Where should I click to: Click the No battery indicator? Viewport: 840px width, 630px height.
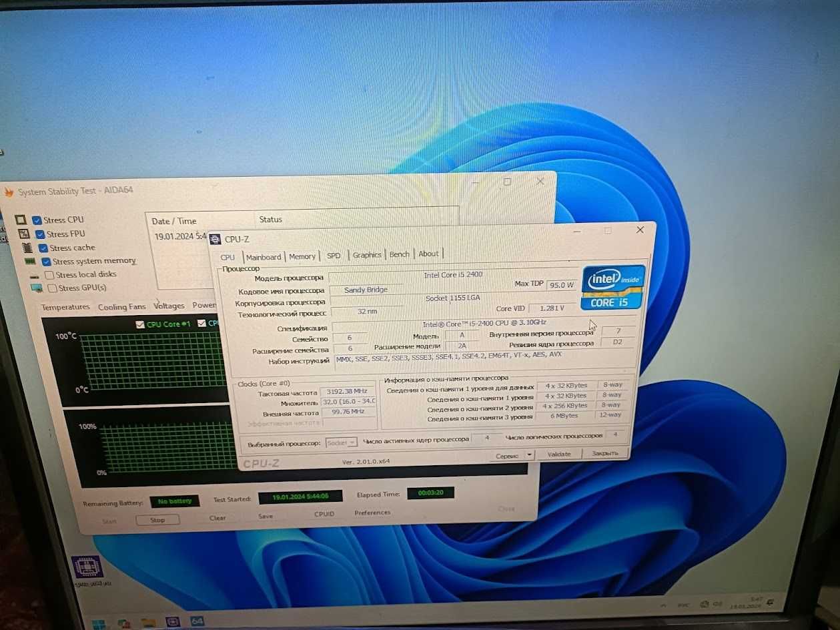(174, 501)
